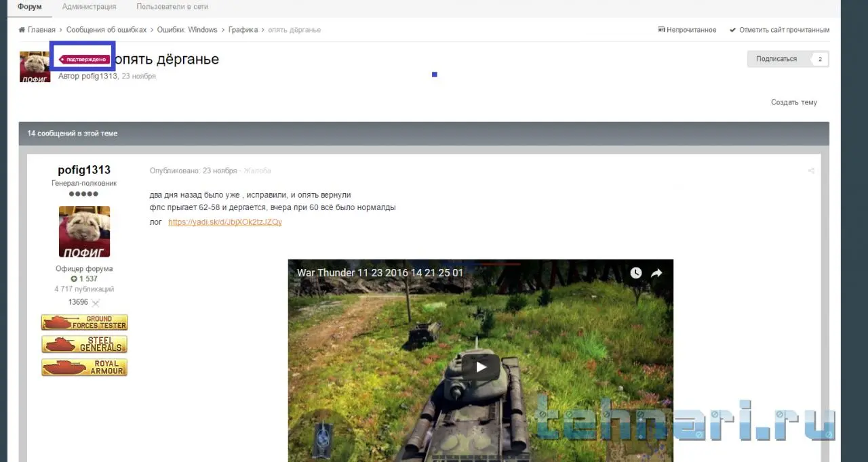Click the Ground Forces Tester badge
Image resolution: width=868 pixels, height=462 pixels.
tap(84, 322)
